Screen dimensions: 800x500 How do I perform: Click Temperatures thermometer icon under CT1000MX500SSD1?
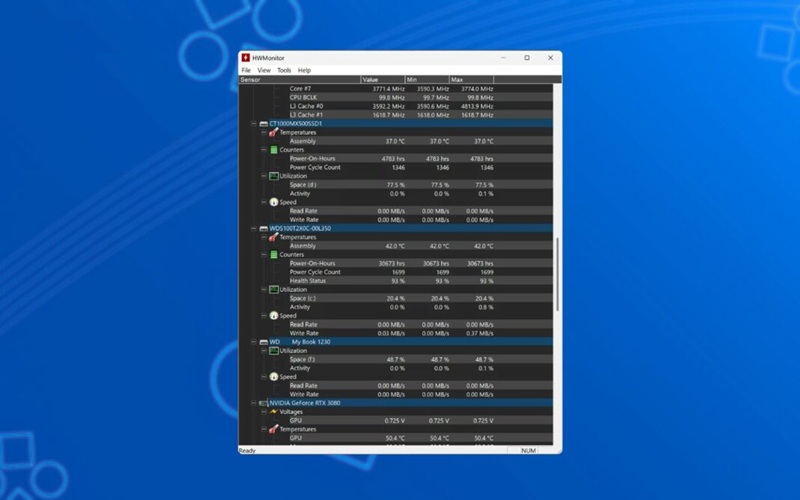click(x=273, y=133)
